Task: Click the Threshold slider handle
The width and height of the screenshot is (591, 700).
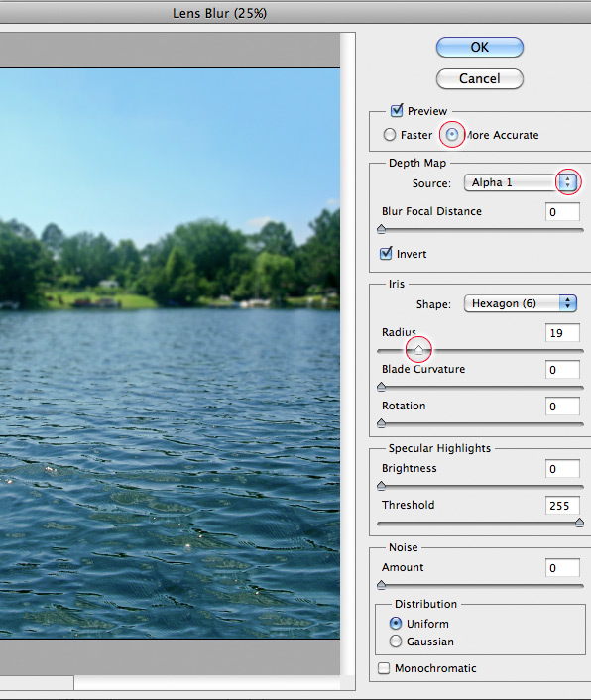Action: pyautogui.click(x=579, y=523)
